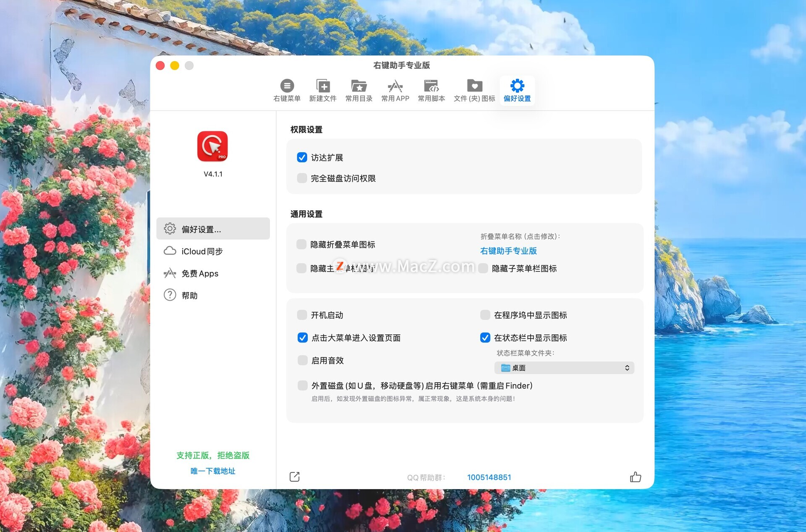
Task: Open the 桌面 status bar folder dropdown
Action: 564,368
